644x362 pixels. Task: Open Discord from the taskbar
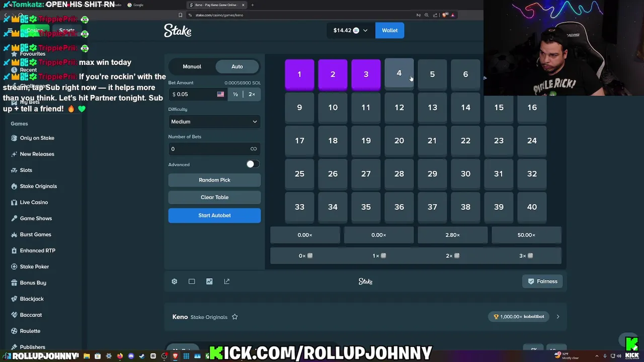[x=131, y=356]
